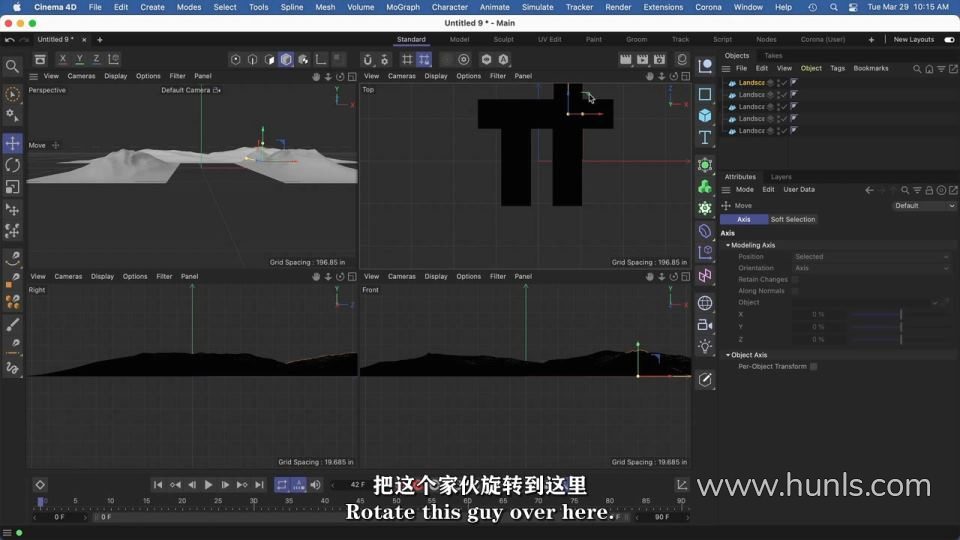Select the Rotate tool in left toolbar

point(12,165)
